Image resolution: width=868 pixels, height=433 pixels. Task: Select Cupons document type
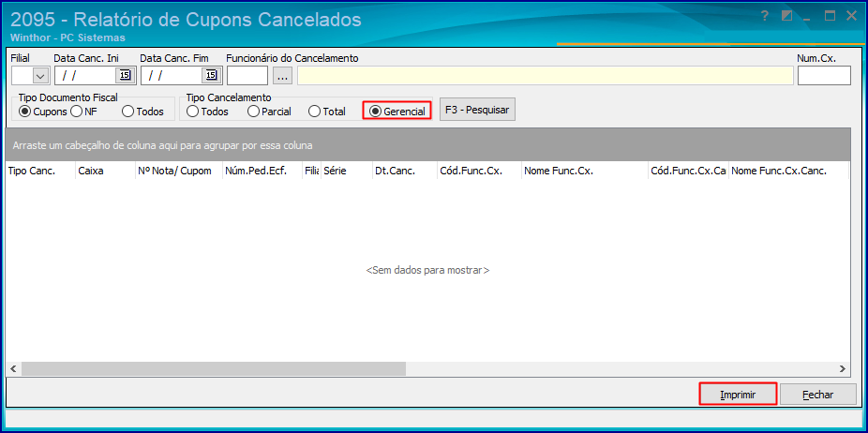pos(43,112)
